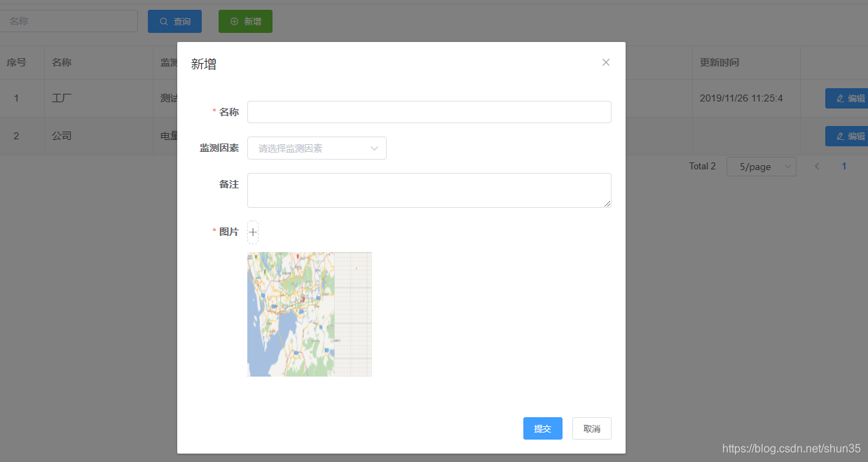Click the 新增 dialog title
The height and width of the screenshot is (462, 868).
(204, 64)
